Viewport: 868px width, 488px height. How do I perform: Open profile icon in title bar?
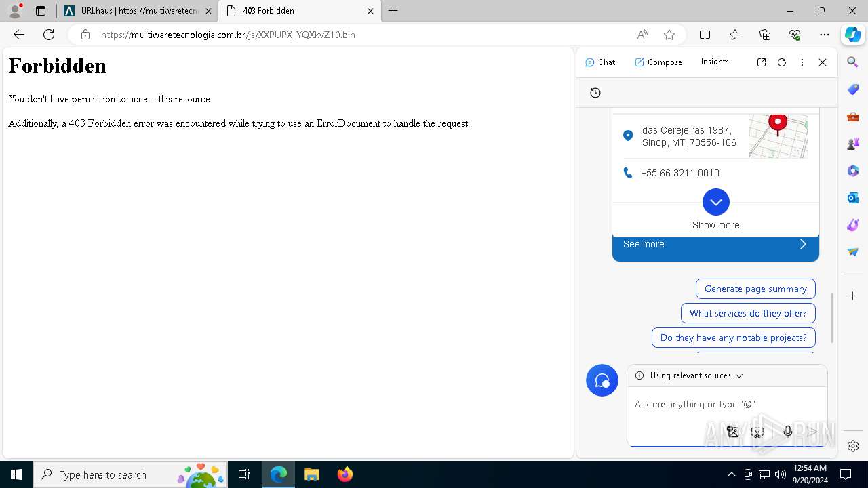click(x=15, y=11)
